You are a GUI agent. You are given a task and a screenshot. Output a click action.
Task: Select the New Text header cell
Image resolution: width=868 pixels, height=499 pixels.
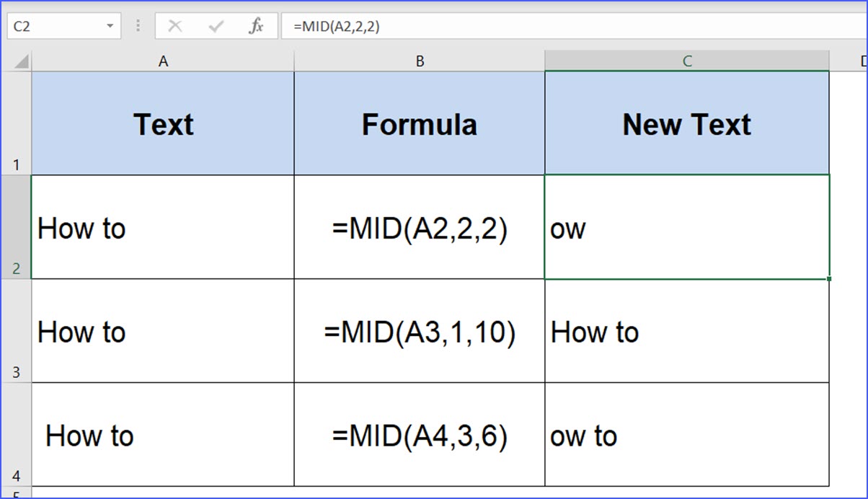(686, 123)
